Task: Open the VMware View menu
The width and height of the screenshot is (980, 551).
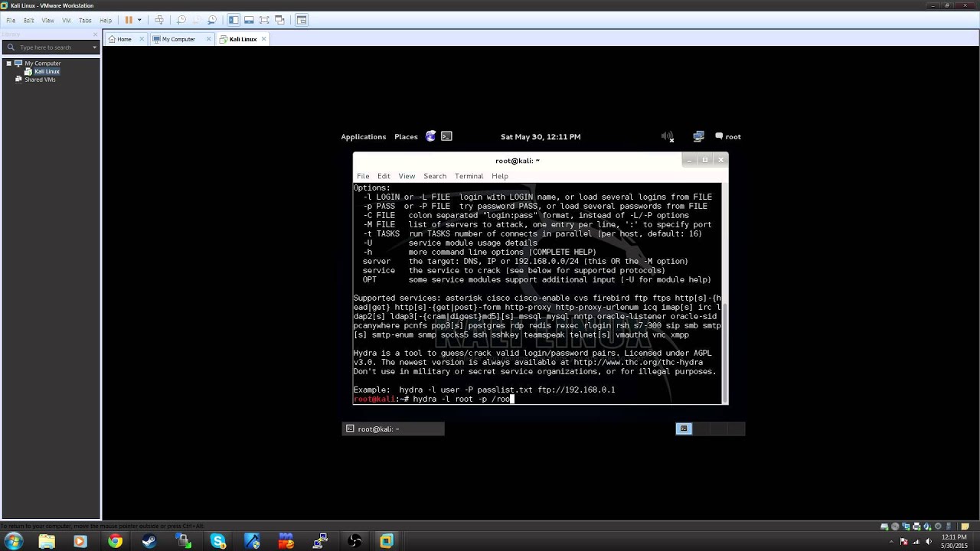Action: point(47,21)
